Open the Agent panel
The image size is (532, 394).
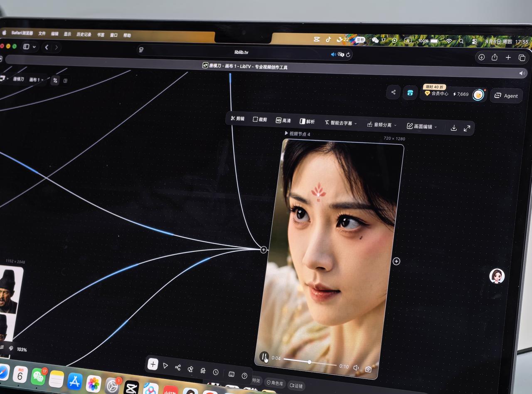click(506, 96)
